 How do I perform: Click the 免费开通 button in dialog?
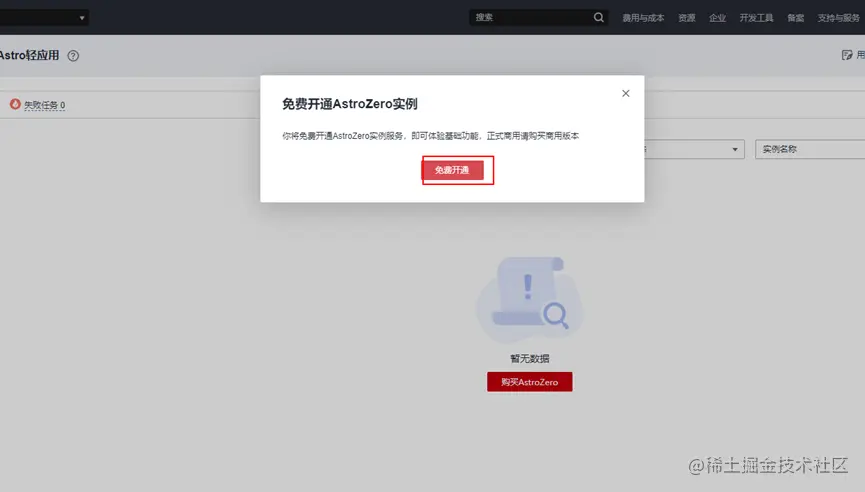pyautogui.click(x=452, y=170)
